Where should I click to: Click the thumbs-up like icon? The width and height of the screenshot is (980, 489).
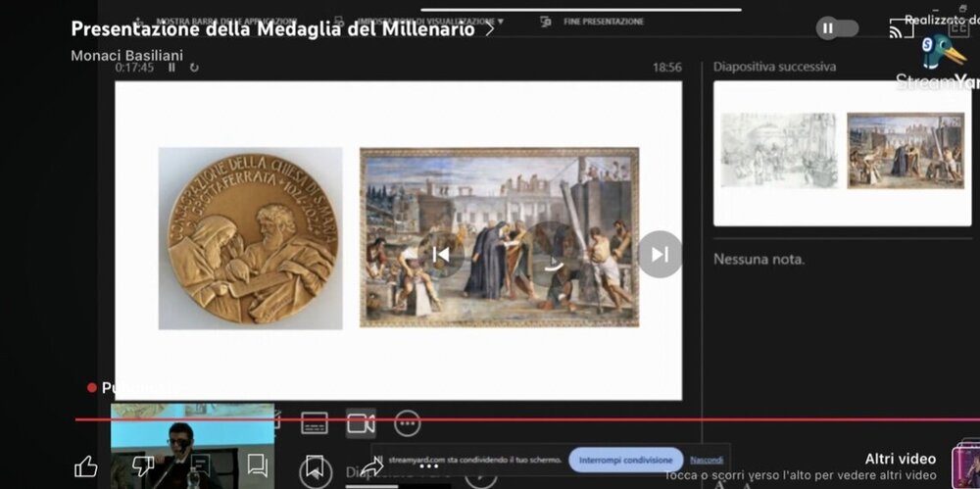tap(86, 466)
